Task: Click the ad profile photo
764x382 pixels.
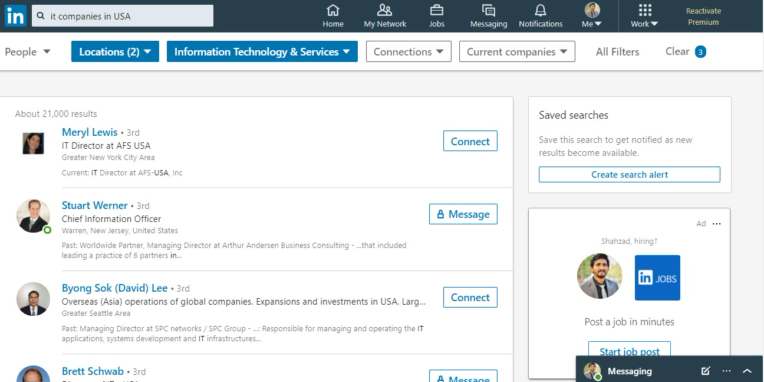Action: click(x=599, y=276)
